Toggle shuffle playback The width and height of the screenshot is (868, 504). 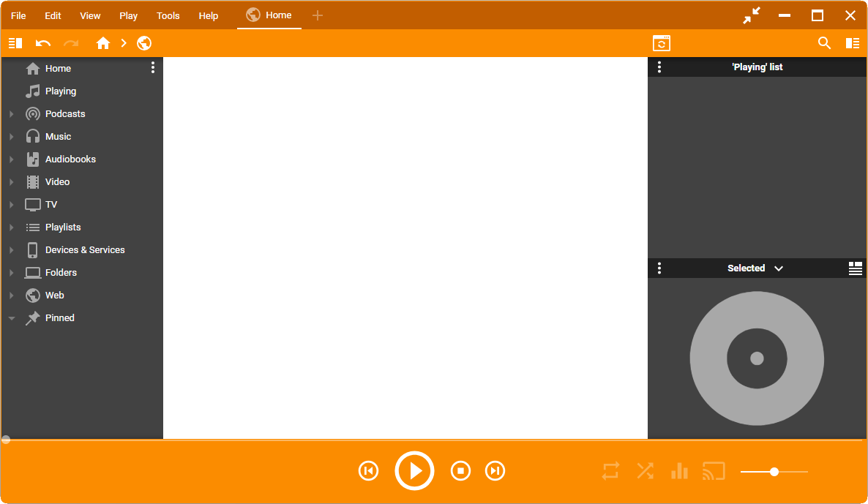click(x=645, y=470)
